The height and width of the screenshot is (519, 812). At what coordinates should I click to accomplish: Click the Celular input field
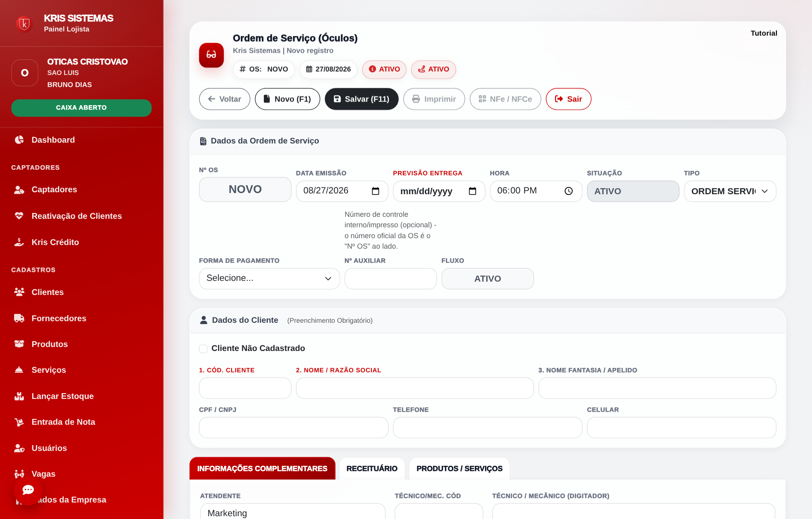681,428
